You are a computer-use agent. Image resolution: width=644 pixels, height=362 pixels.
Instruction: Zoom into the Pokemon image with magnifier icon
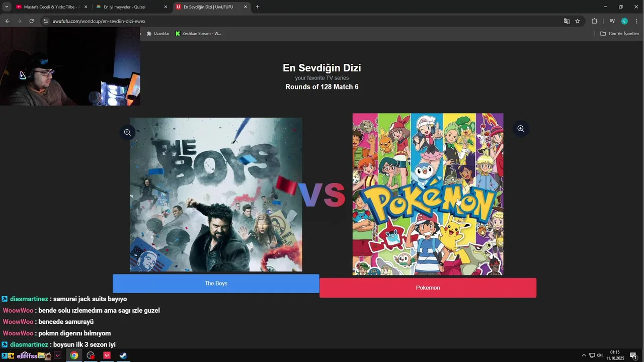point(521,129)
